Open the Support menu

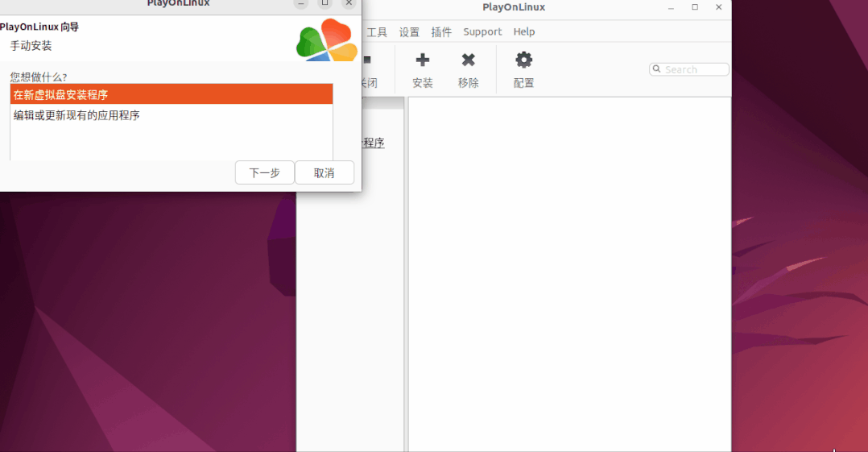pos(482,32)
